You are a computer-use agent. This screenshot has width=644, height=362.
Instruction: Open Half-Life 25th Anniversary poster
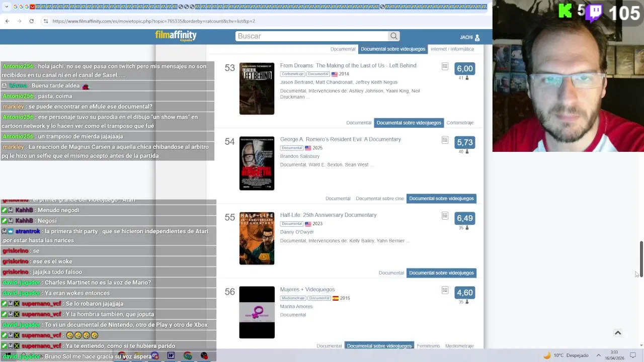click(257, 238)
